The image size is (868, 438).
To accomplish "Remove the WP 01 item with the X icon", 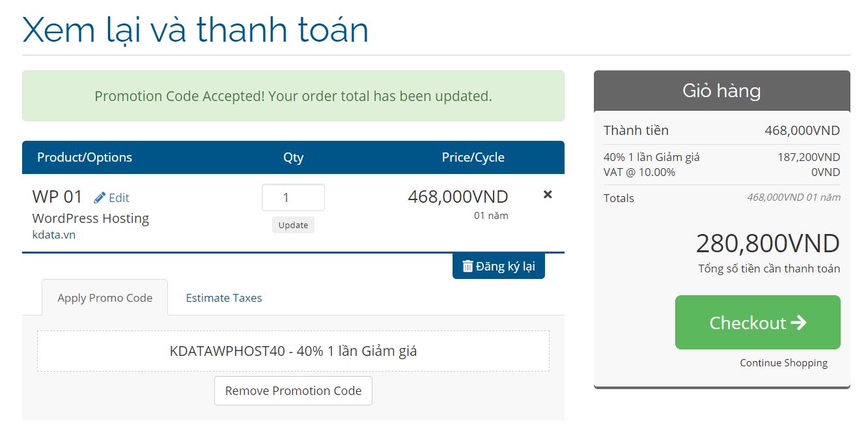I will coord(548,194).
